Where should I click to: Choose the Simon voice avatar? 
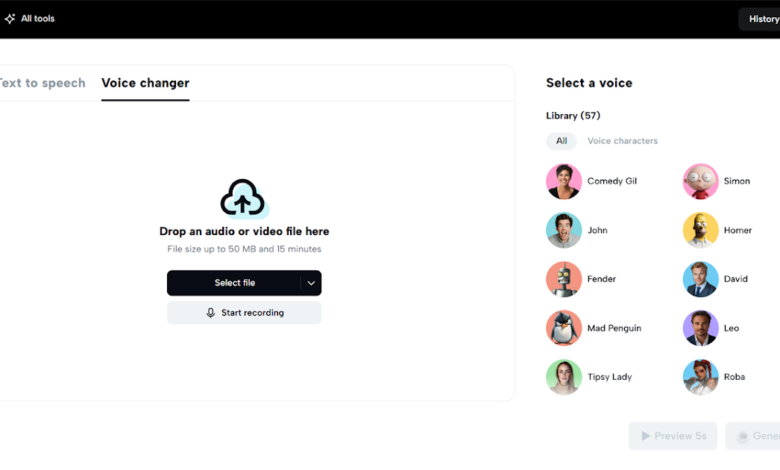click(700, 182)
